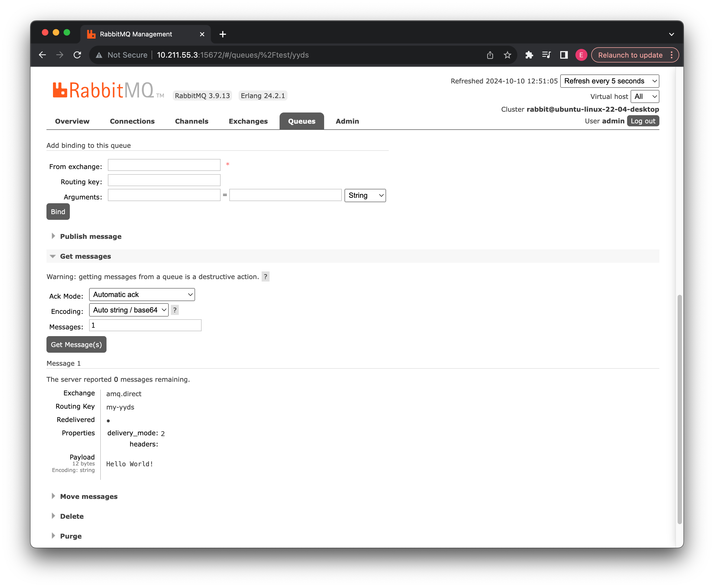Open the refresh interval dropdown
The image size is (714, 588).
point(609,81)
